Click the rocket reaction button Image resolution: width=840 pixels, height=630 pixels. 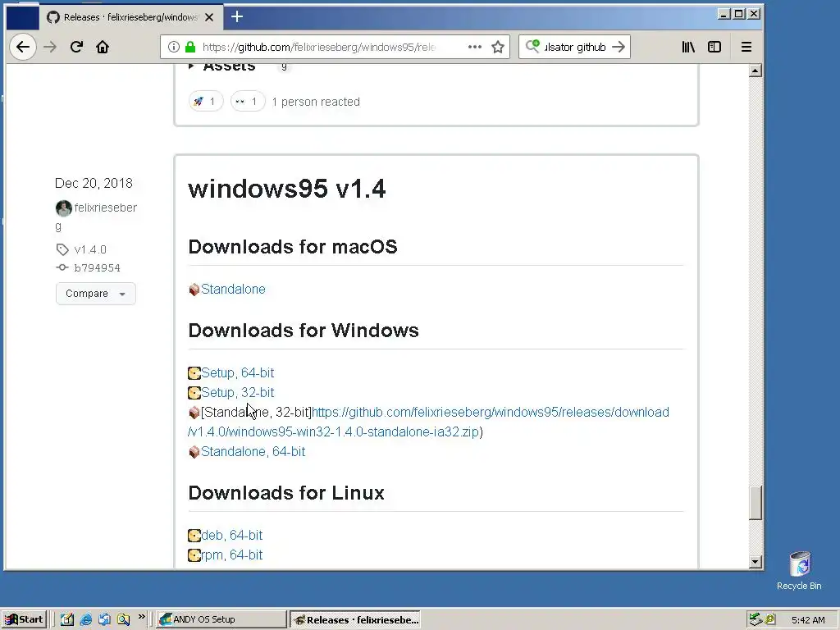(x=206, y=101)
